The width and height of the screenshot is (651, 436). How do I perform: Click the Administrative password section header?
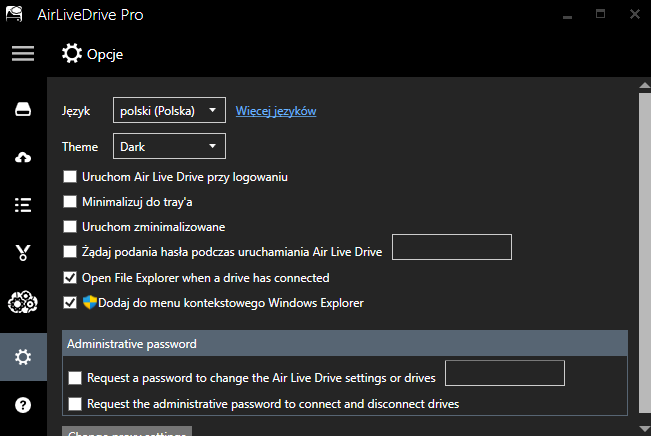pyautogui.click(x=345, y=344)
